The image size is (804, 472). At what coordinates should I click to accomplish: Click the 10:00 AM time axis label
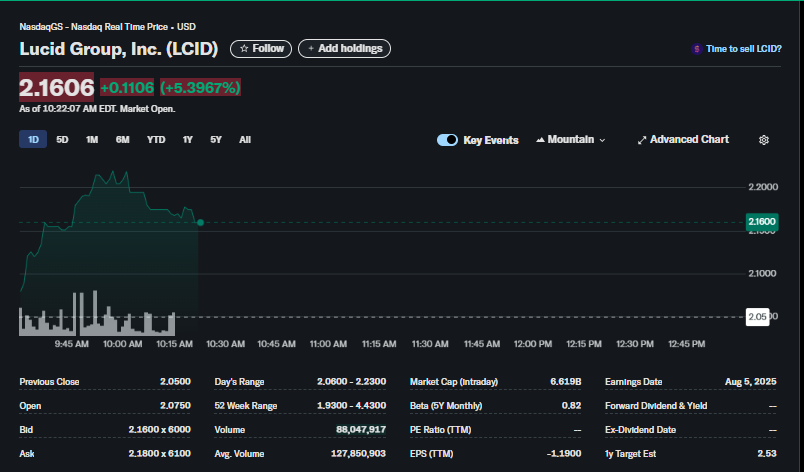[x=123, y=344]
